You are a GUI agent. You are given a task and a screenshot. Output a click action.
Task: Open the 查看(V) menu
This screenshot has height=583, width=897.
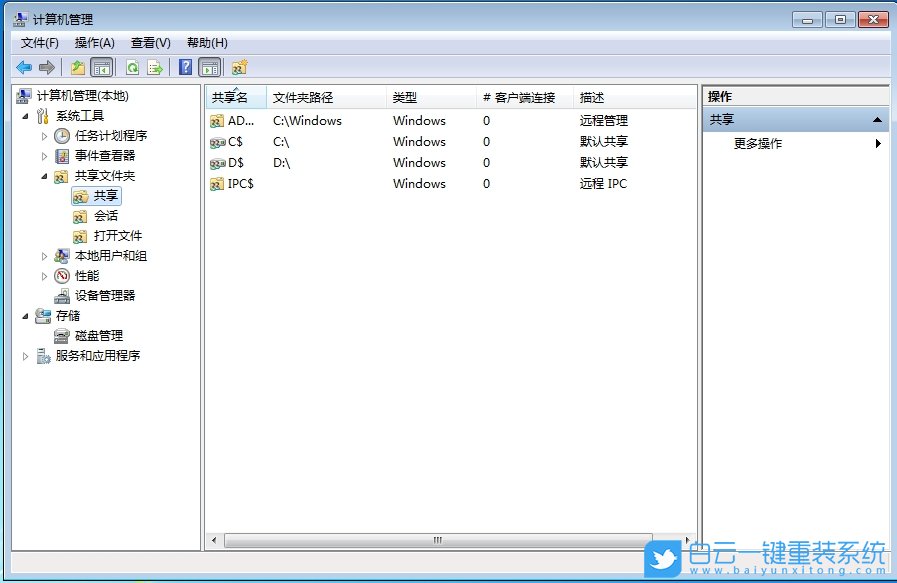coord(150,42)
